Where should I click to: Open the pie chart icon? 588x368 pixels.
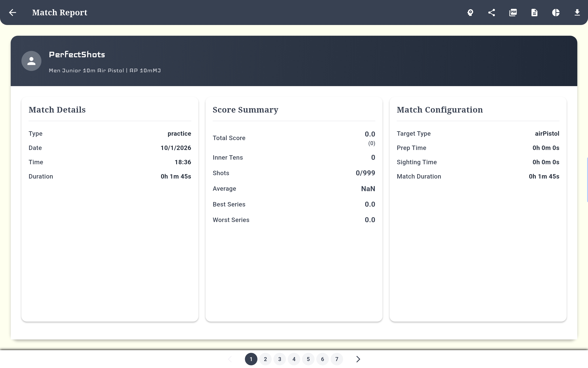click(x=556, y=12)
